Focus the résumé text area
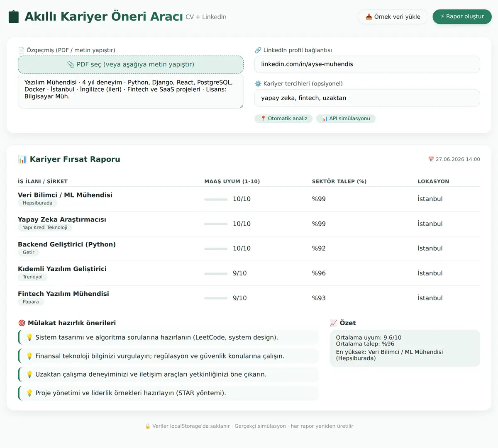The height and width of the screenshot is (448, 498). point(131,92)
